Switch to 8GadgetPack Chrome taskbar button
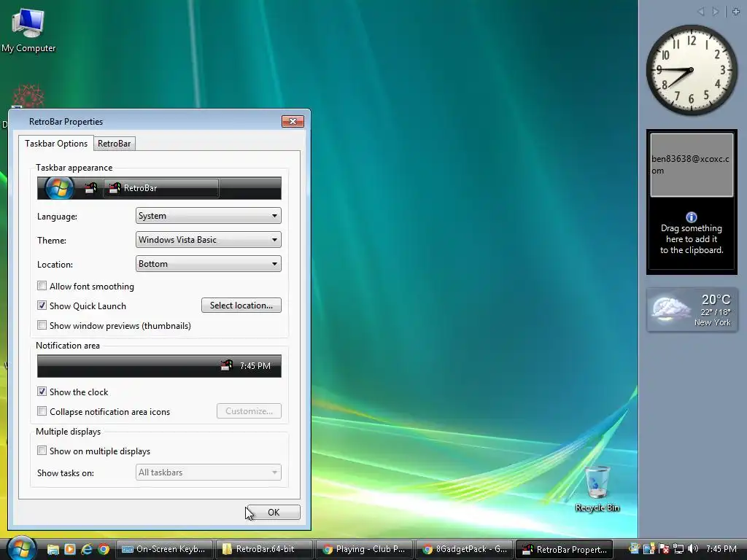Viewport: 747px width, 560px height. point(465,550)
